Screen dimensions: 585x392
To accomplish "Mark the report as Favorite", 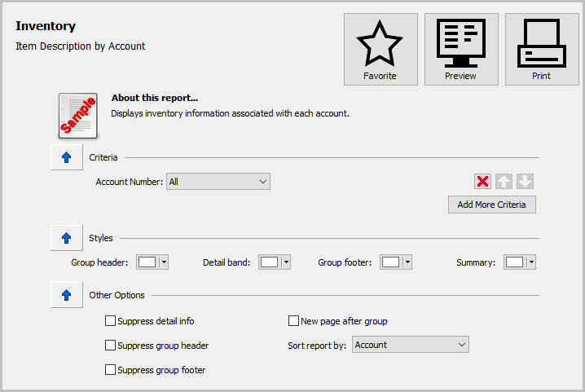I will pos(380,49).
